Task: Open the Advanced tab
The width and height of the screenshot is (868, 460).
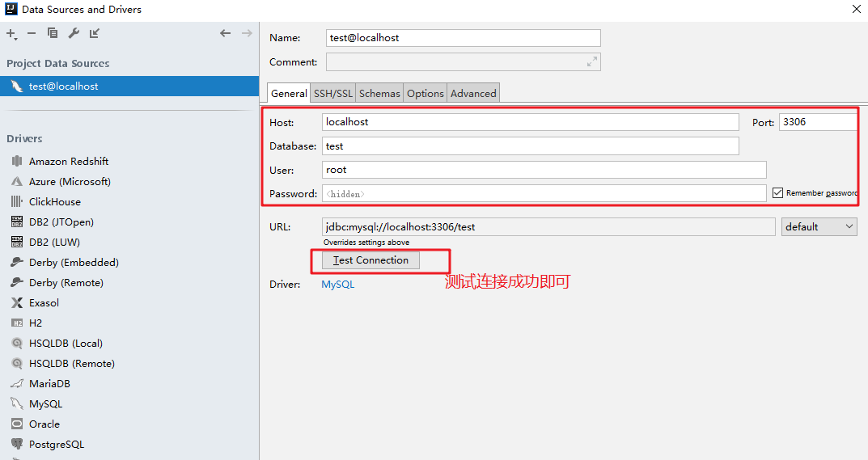Action: coord(473,94)
